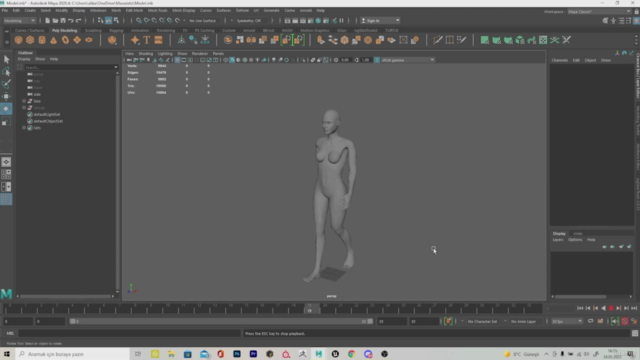Click the green UV editor checker shelf icon

tap(543, 40)
